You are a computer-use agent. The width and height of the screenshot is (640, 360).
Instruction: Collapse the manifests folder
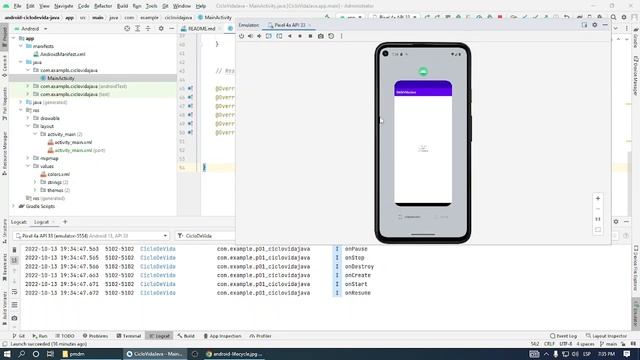click(21, 46)
